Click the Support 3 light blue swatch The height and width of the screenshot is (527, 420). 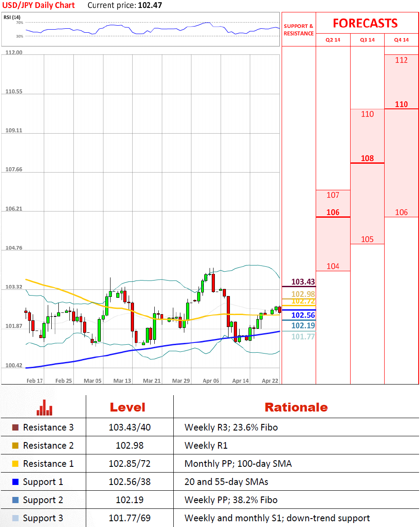(x=15, y=518)
